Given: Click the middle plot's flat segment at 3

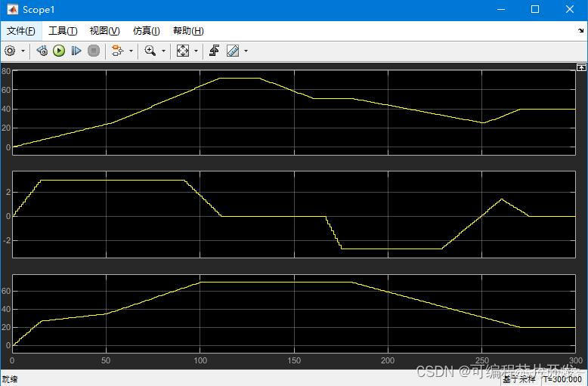Looking at the screenshot, I should click(113, 181).
